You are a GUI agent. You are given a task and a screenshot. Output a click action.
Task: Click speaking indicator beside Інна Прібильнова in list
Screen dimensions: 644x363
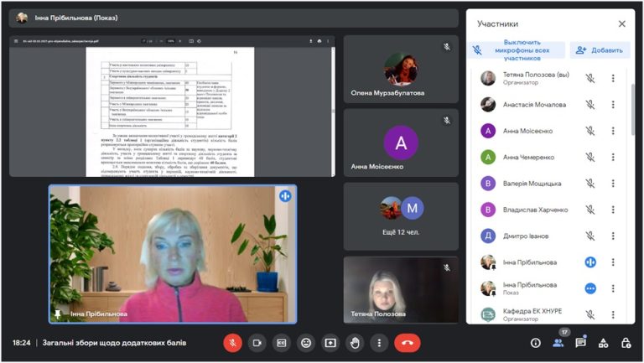pos(590,262)
